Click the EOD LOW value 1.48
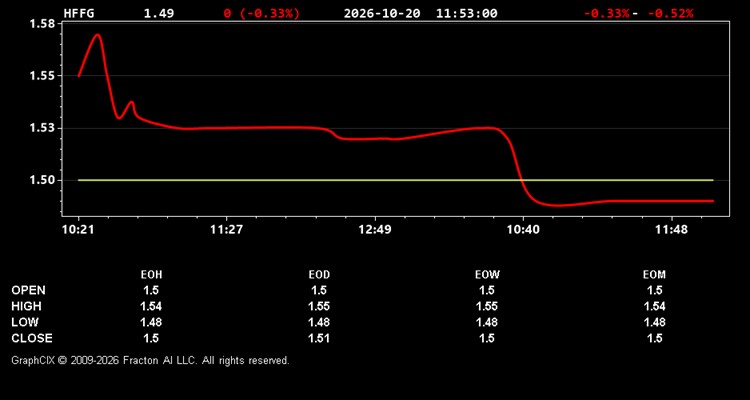Viewport: 750px width, 400px height. (x=319, y=322)
